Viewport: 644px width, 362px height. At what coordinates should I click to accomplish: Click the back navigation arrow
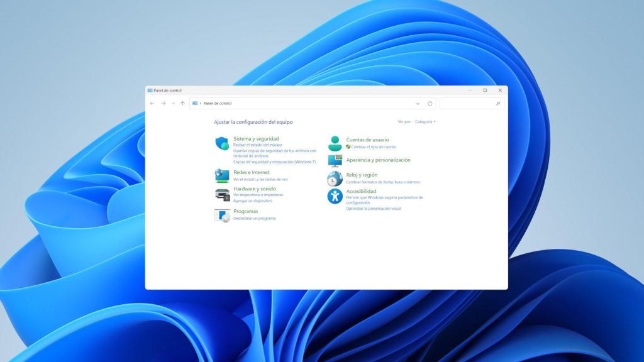point(151,103)
